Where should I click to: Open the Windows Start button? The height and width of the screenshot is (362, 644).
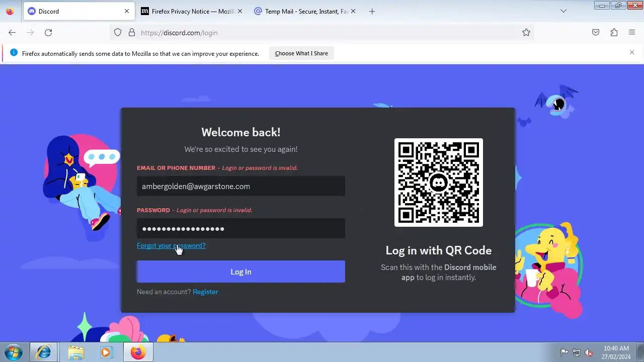pos(14,352)
